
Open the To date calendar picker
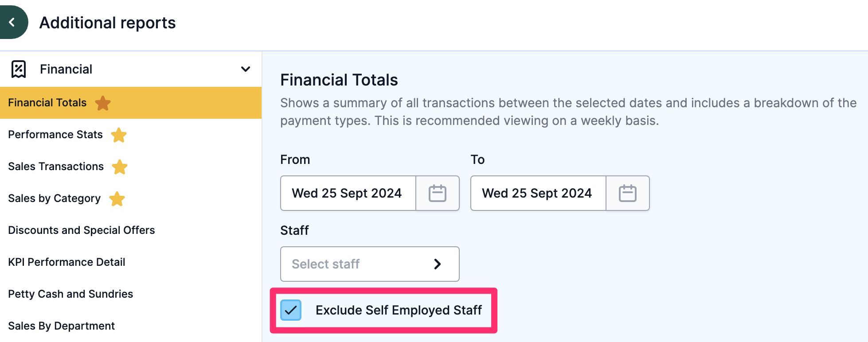click(x=628, y=193)
